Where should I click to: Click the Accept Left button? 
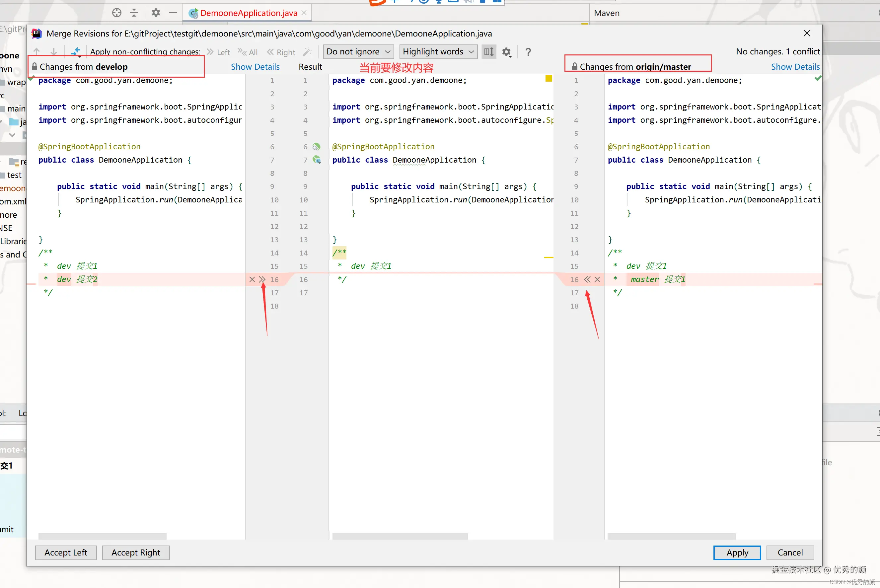(x=66, y=552)
